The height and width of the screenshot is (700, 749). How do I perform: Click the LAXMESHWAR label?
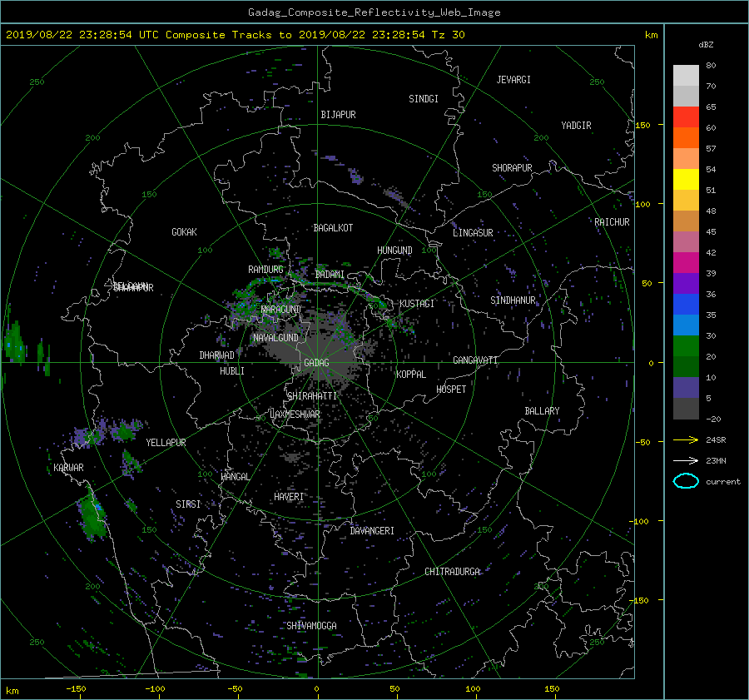pos(295,415)
